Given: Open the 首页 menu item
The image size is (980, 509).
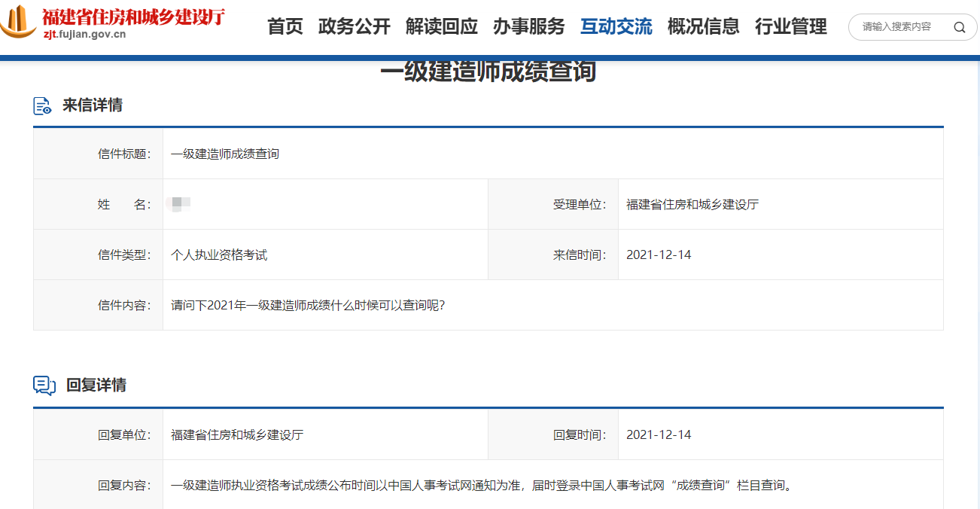Looking at the screenshot, I should pos(284,26).
